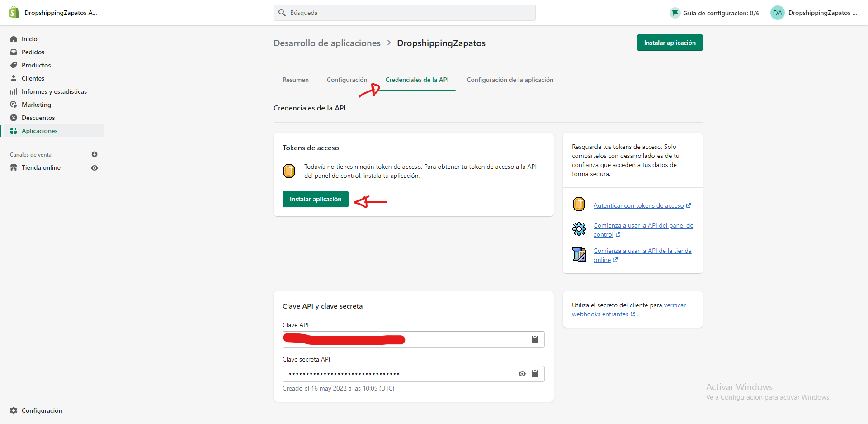Copy the Clave API value with clipboard icon

point(534,339)
